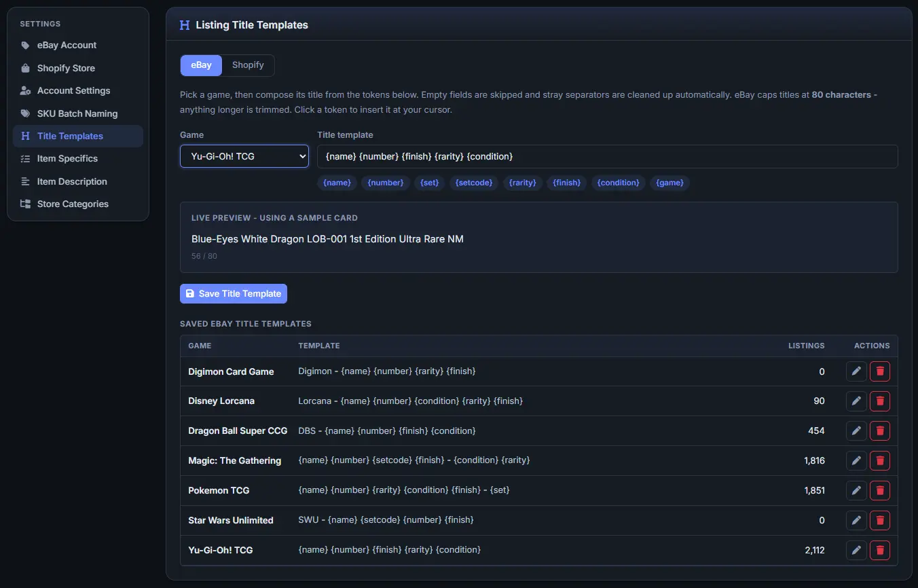This screenshot has width=918, height=588.
Task: Edit the Star Wars Unlimited template
Action: click(x=856, y=520)
